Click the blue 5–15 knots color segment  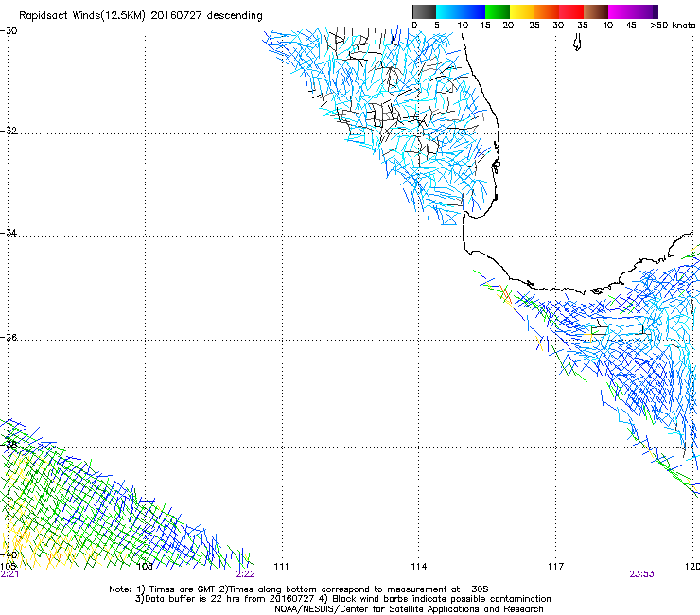coord(461,11)
